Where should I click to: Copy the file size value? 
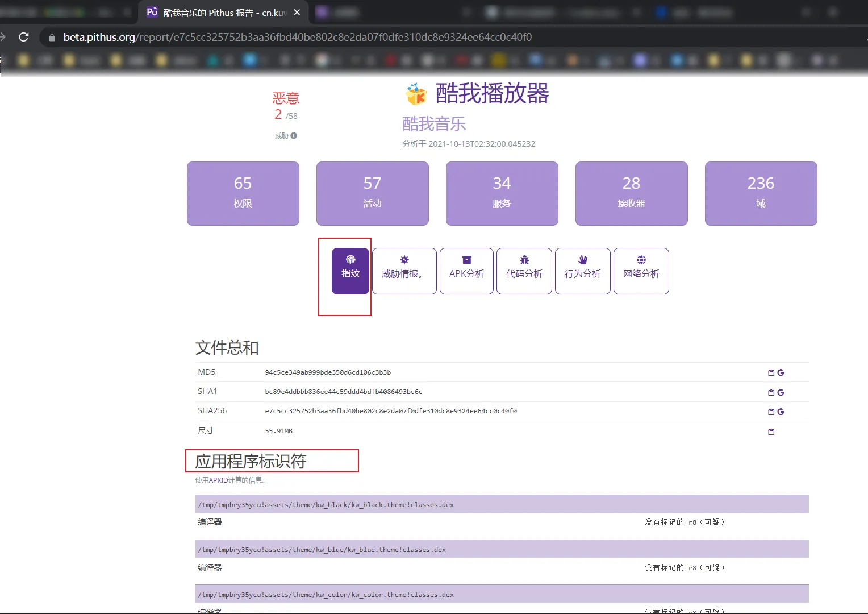point(771,432)
